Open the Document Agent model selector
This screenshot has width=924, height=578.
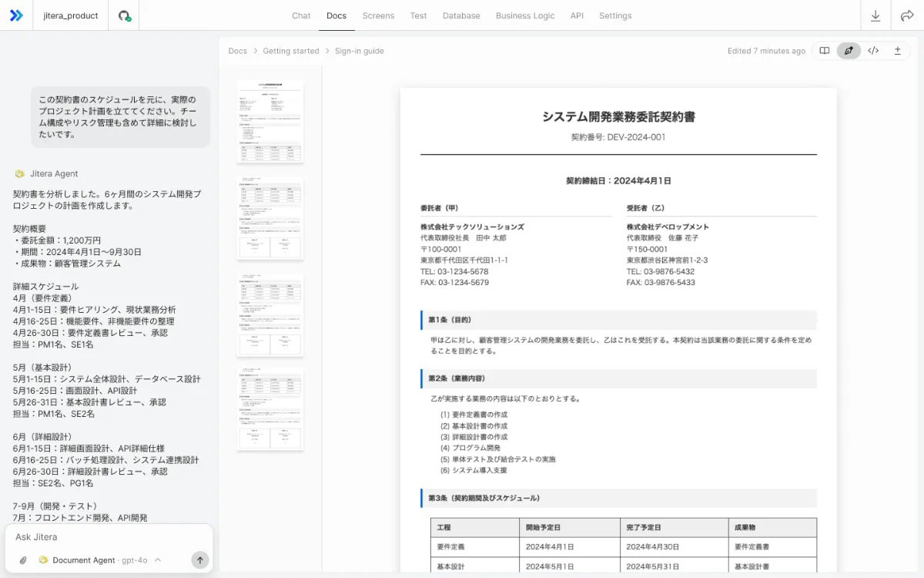[100, 560]
